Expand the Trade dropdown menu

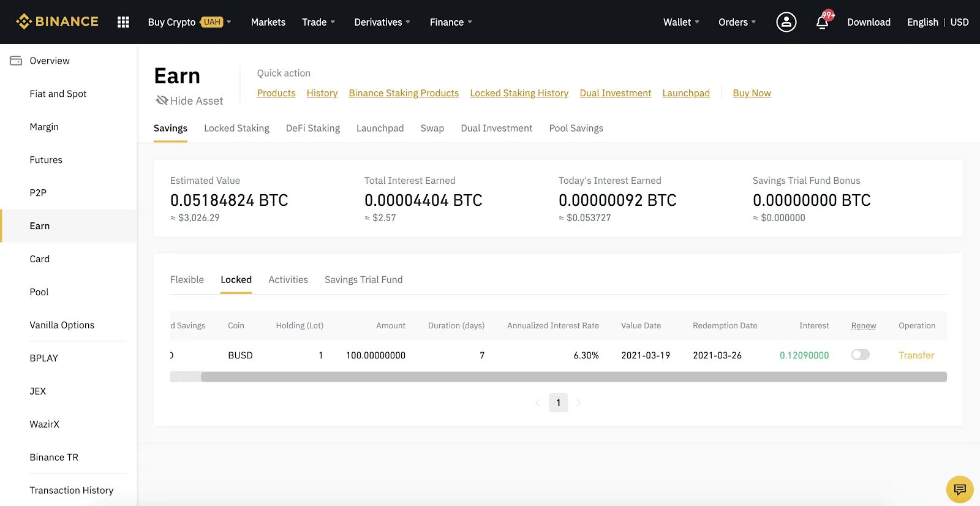(x=318, y=22)
